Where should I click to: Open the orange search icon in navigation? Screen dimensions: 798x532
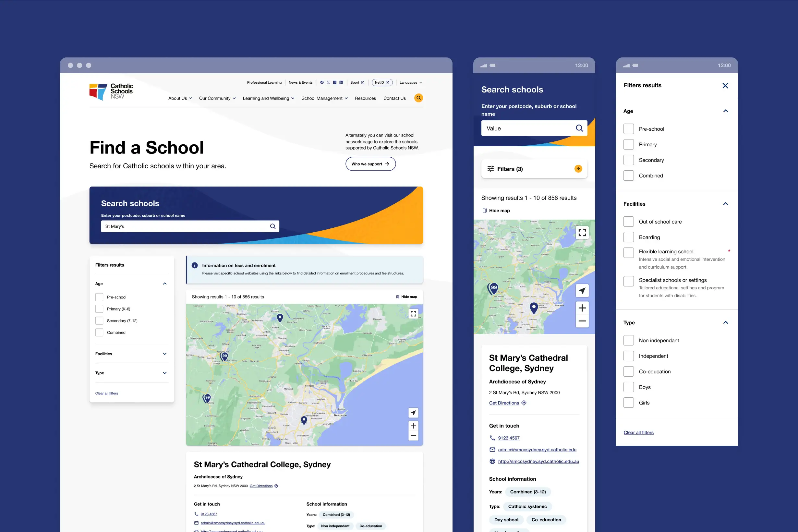tap(419, 98)
